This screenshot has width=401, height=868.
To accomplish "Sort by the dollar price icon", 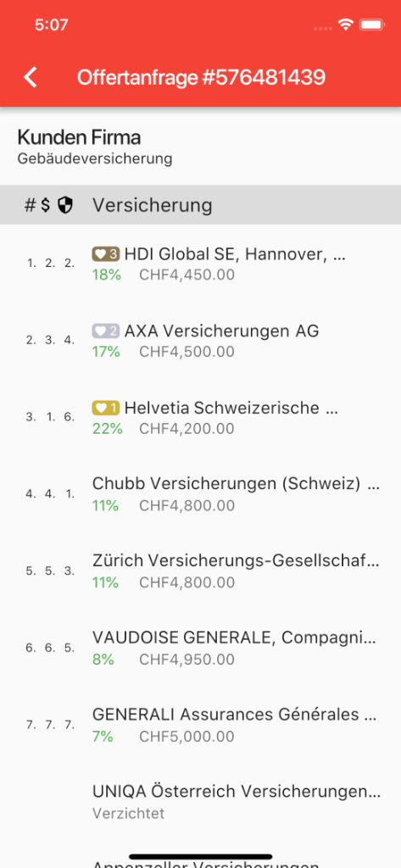I will tap(46, 205).
